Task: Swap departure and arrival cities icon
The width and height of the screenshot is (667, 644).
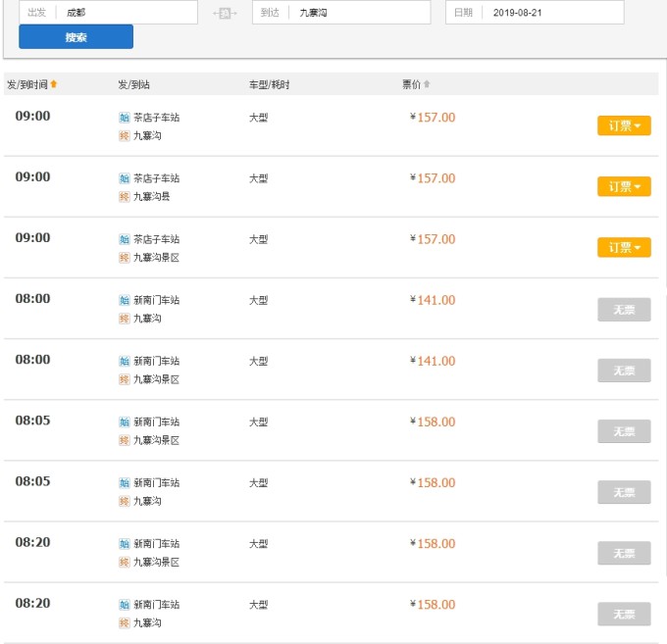Action: point(225,13)
